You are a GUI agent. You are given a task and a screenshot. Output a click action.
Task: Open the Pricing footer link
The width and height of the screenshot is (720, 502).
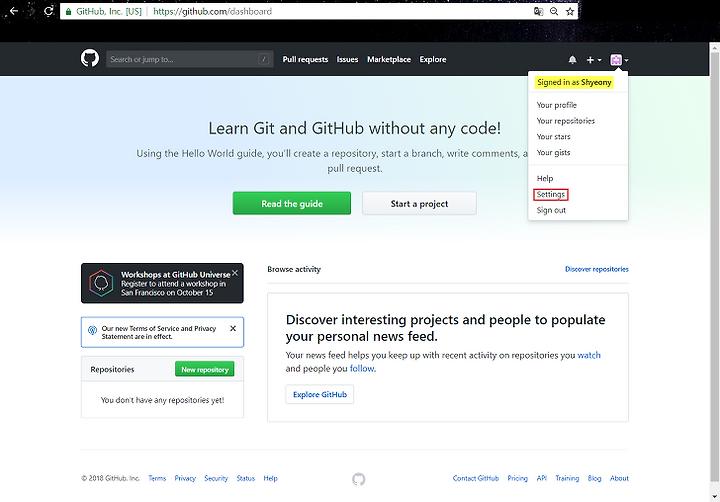point(518,478)
